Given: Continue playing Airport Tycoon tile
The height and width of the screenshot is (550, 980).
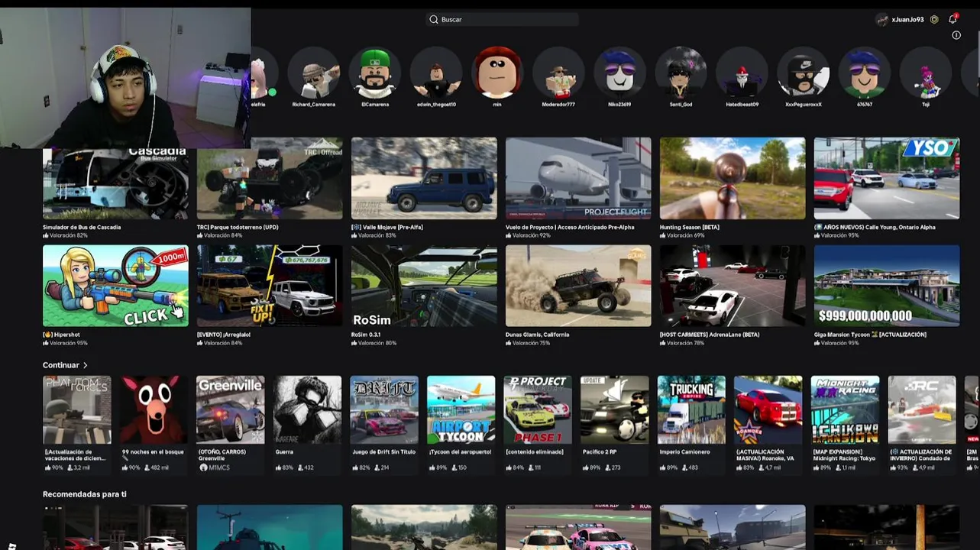Looking at the screenshot, I should click(461, 409).
